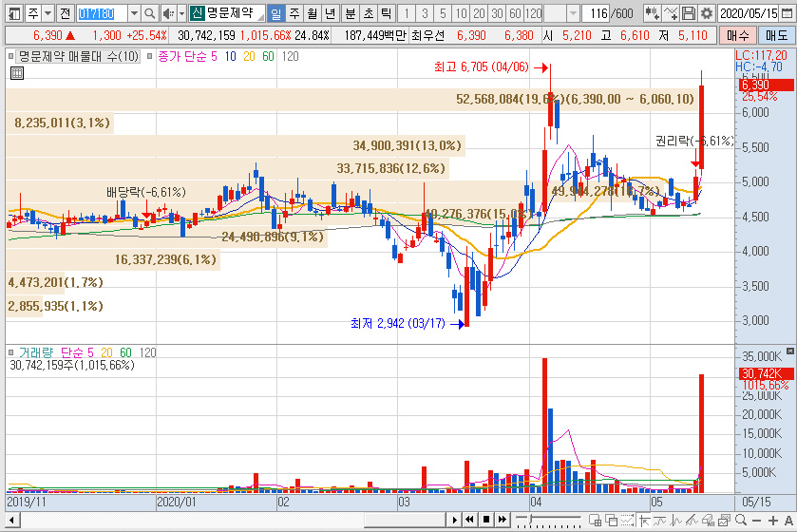Click the stop playback button
Image resolution: width=797 pixels, height=532 pixels.
486,520
